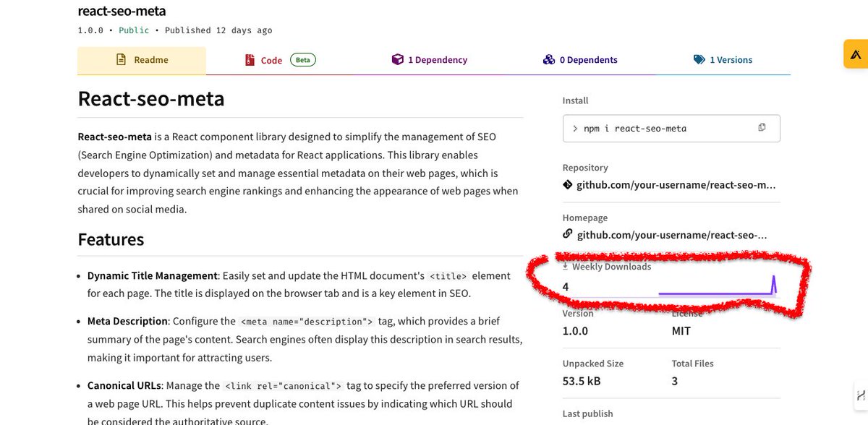
Task: Click the Version 1.0.0 value
Action: (x=575, y=331)
